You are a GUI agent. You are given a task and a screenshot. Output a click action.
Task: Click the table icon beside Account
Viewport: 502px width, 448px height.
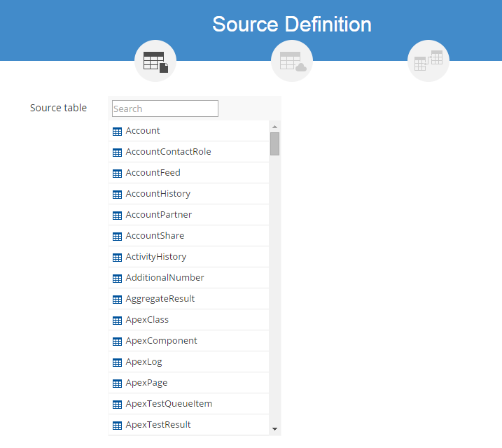click(x=117, y=132)
